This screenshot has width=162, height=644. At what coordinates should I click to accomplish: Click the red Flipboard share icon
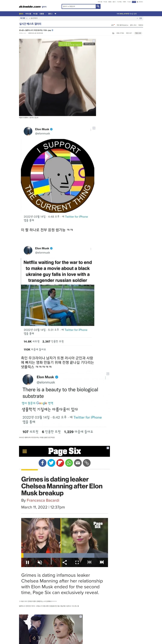tap(60, 463)
